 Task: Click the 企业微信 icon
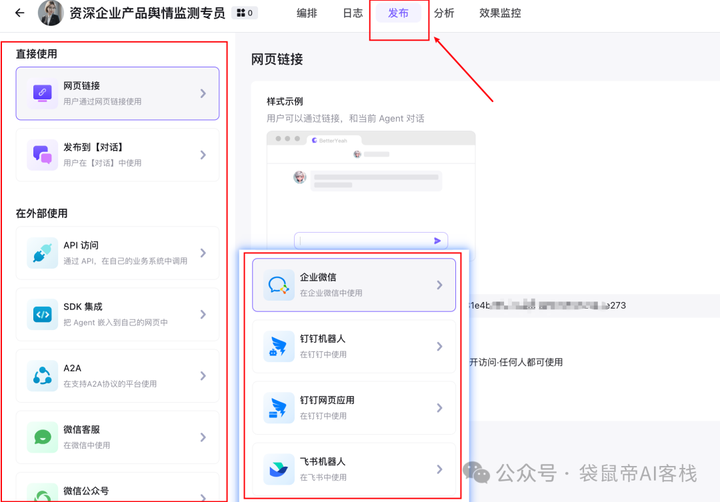coord(279,285)
